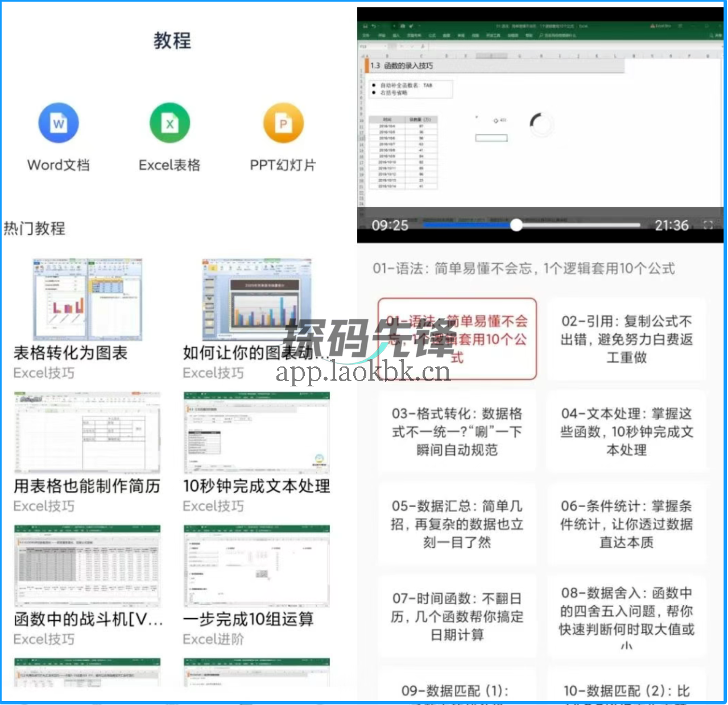Screen dimensions: 728x705
Task: Select lesson 04-文本处理 card
Action: click(627, 431)
